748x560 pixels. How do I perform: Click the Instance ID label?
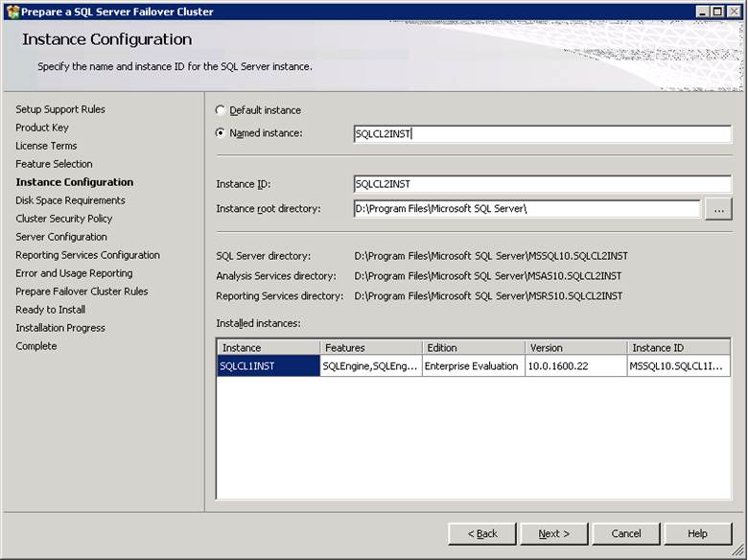[244, 184]
